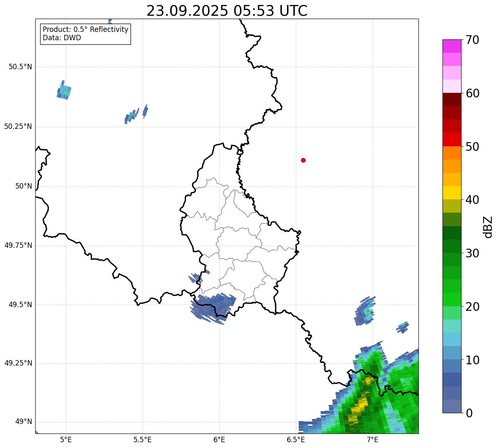
Task: Click the dBZ colorbar axis label
Action: pos(488,227)
